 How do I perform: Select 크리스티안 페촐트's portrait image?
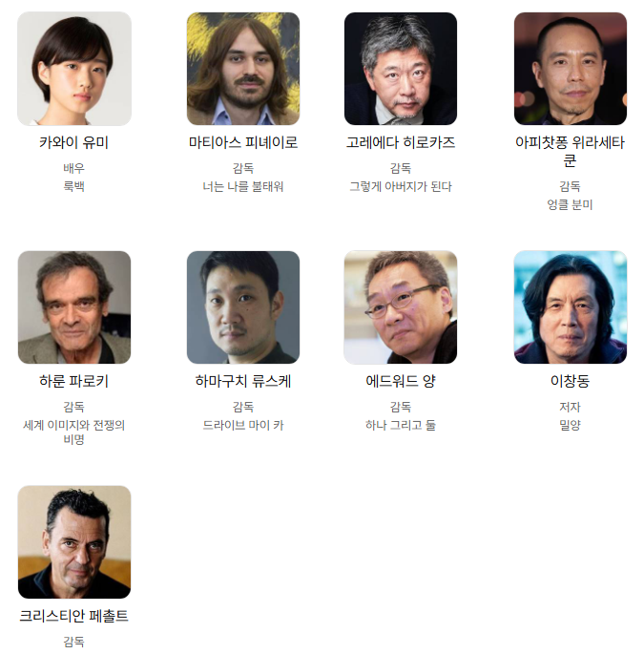pos(74,542)
